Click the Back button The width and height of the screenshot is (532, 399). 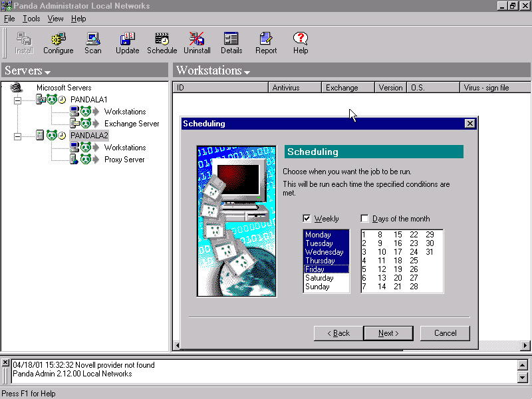[338, 333]
